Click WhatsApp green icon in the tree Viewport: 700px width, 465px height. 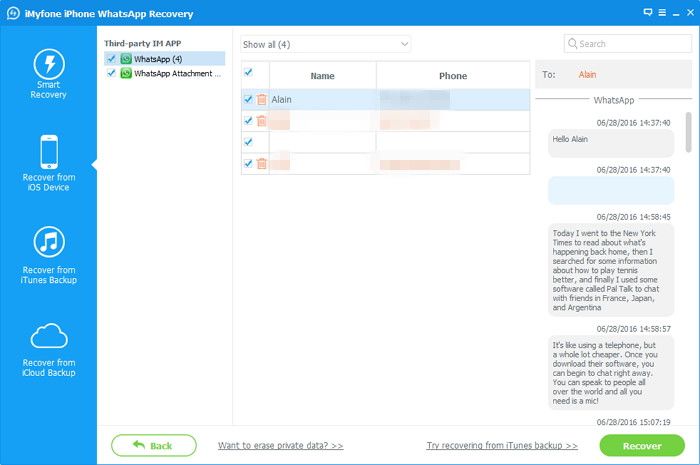point(126,59)
